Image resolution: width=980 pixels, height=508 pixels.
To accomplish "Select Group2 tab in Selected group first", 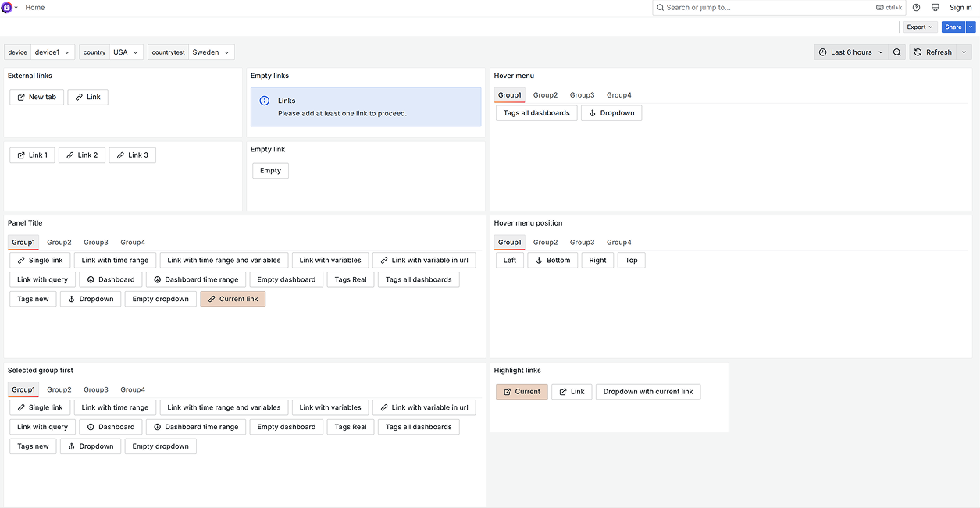I will point(59,390).
